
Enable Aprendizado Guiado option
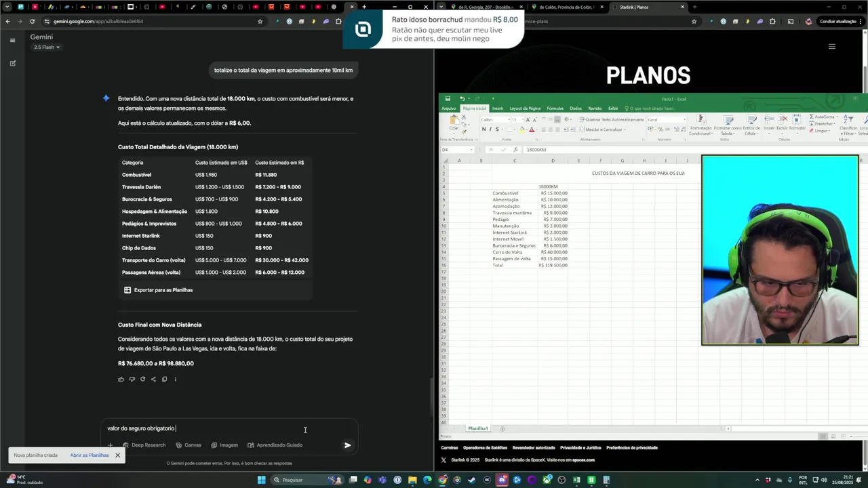click(275, 445)
